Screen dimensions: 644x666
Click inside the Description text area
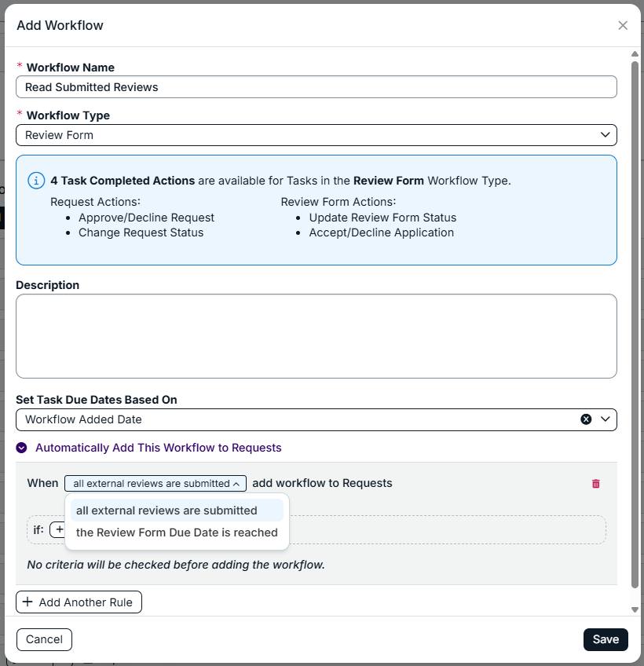coord(317,336)
